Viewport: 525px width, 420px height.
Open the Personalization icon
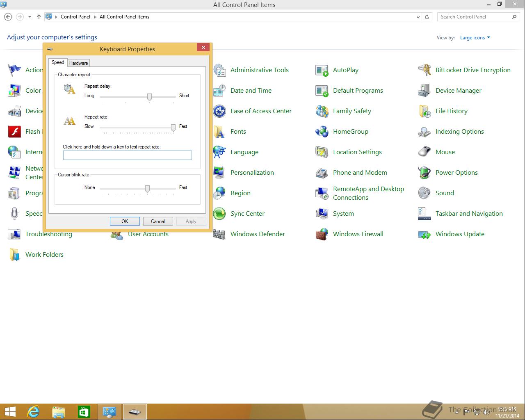point(219,173)
